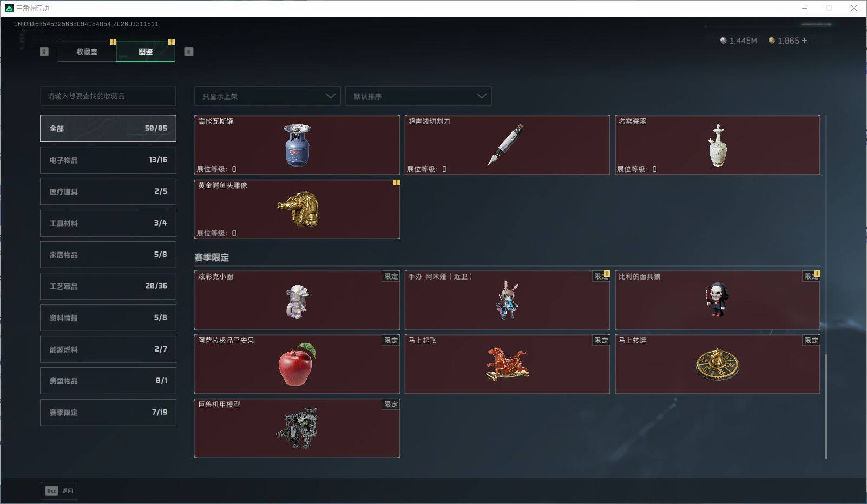
Task: Choose the 赛季限定 category filter
Action: click(x=108, y=412)
